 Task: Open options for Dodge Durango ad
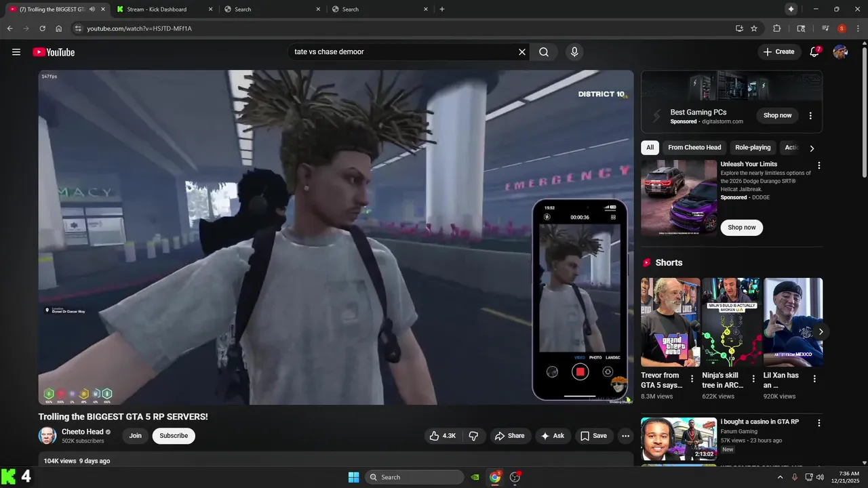[818, 165]
